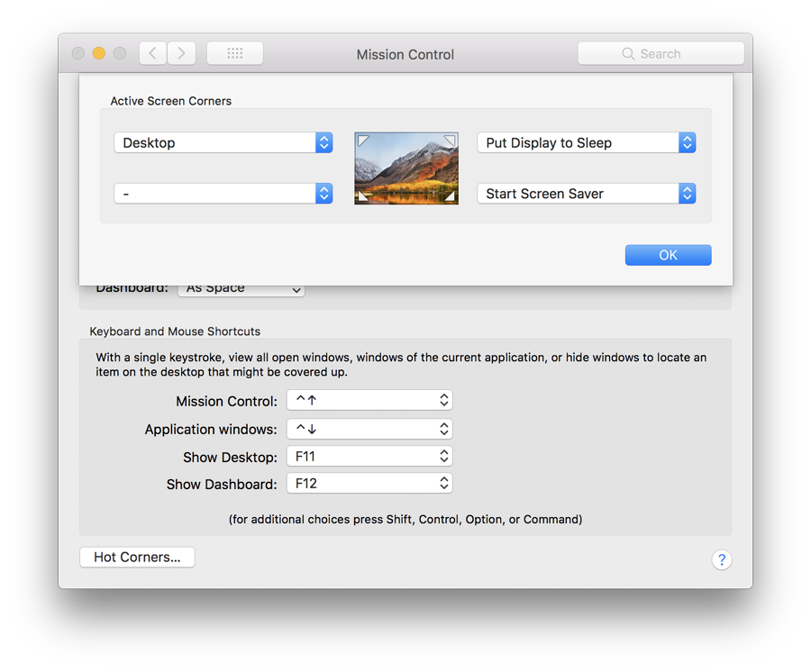
Task: Open the Show Dashboard F12 dropdown
Action: [369, 484]
